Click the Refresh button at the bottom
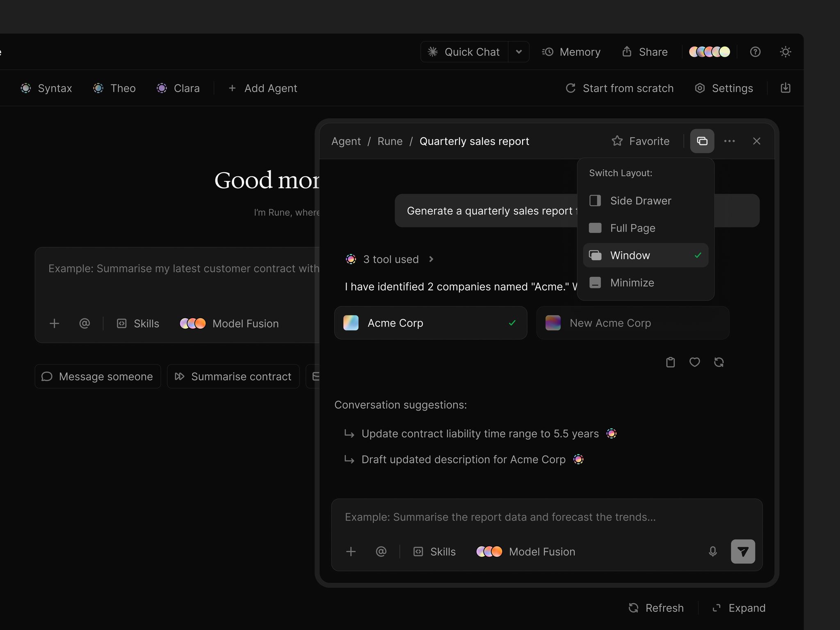The image size is (840, 630). 656,608
